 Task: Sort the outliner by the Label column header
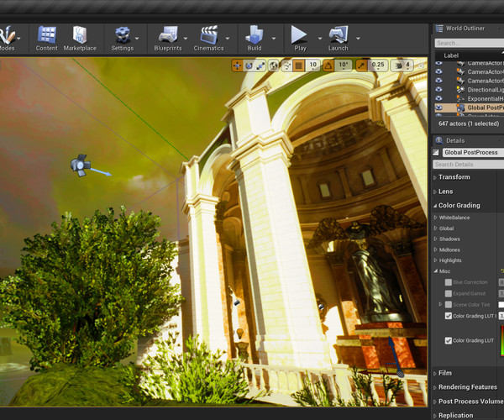[x=451, y=55]
